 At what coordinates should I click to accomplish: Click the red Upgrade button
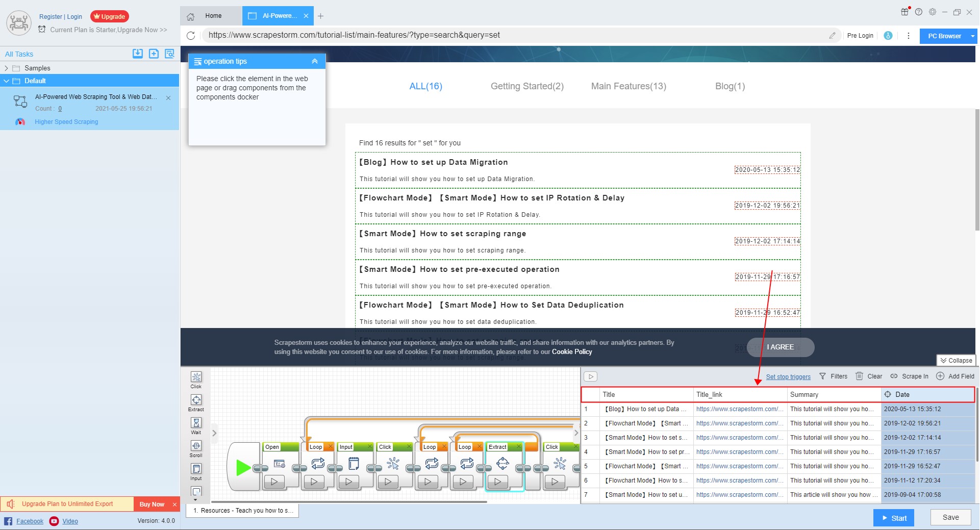tap(109, 16)
